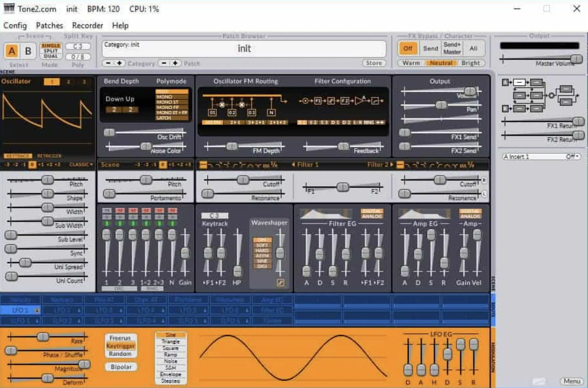Click the Menu button at bottom right
This screenshot has width=588, height=388.
point(572,381)
